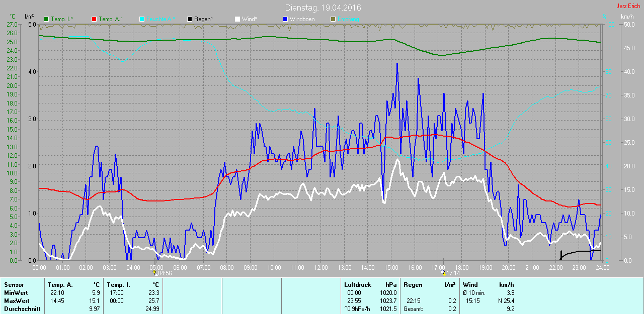Click the MaxWert row label
Viewport: 644px width, 314px height.
[15, 301]
